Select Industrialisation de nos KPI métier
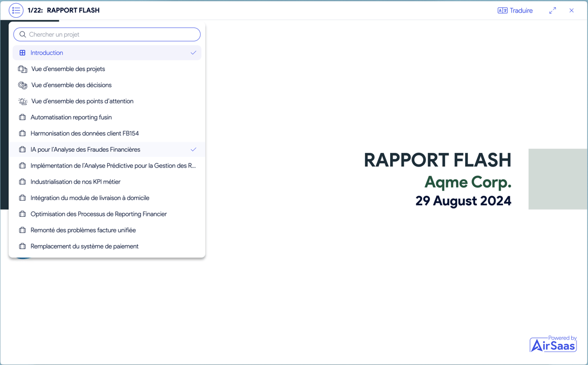The image size is (588, 365). click(107, 182)
